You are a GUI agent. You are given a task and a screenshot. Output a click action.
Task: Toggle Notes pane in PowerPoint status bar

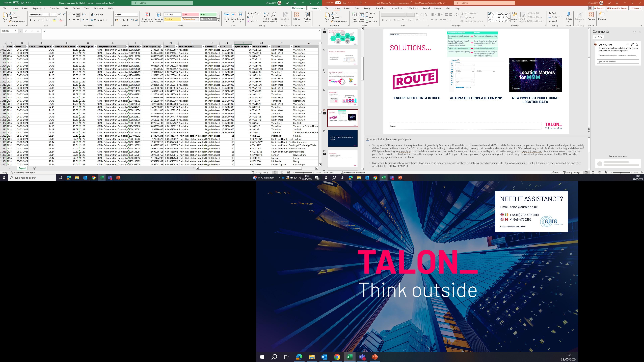tap(556, 172)
